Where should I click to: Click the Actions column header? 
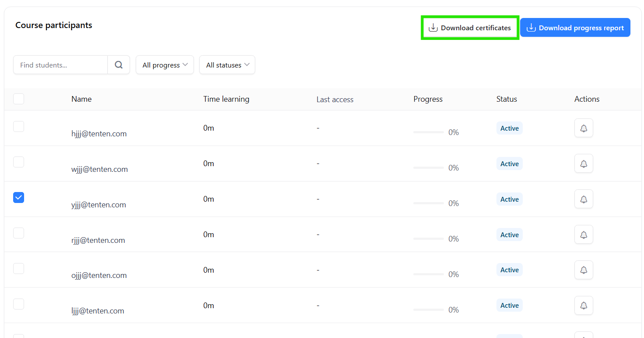click(x=587, y=99)
